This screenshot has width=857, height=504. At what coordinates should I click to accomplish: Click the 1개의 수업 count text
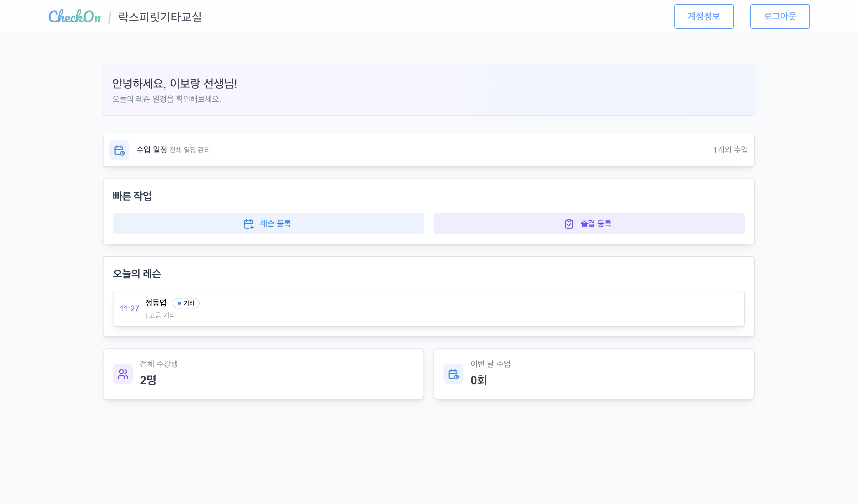click(x=730, y=150)
